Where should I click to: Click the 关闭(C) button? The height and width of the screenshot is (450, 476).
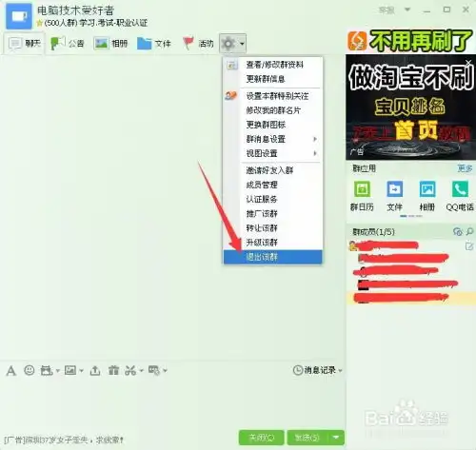261,438
